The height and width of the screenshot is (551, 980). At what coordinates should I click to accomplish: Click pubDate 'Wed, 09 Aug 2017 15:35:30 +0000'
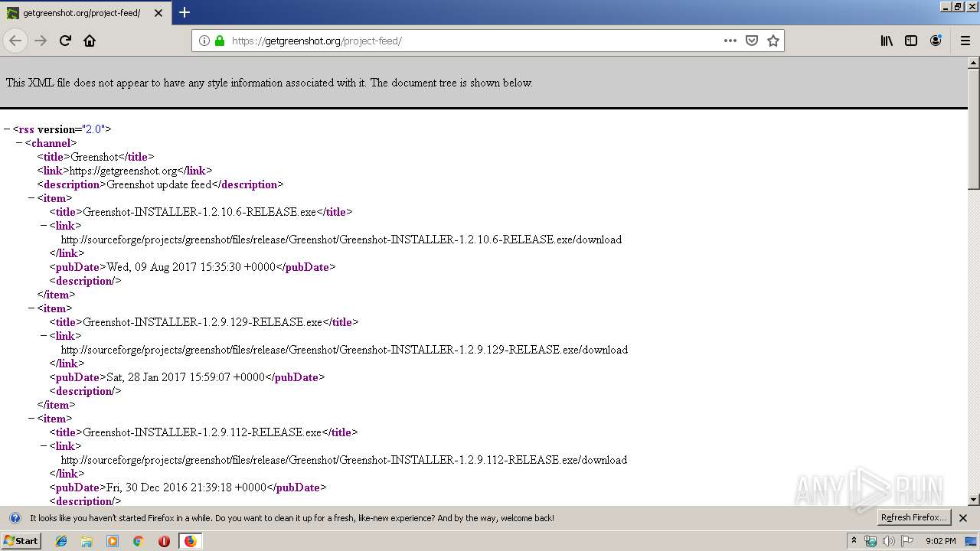tap(191, 267)
